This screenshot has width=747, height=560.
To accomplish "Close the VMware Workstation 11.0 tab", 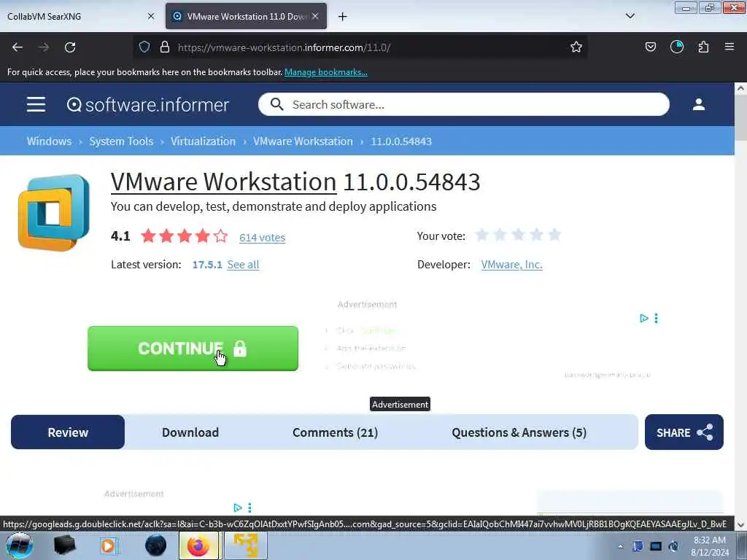I will coord(315,16).
